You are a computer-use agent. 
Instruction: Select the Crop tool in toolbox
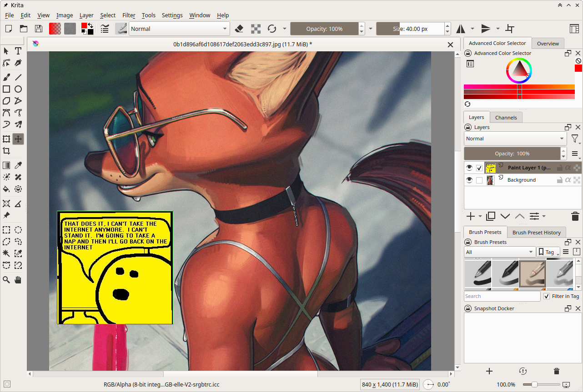click(x=6, y=151)
